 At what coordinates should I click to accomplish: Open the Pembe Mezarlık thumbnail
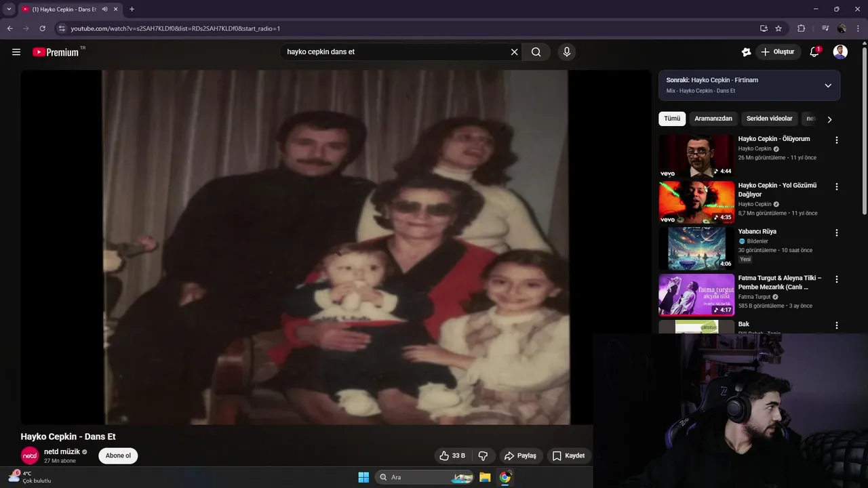pyautogui.click(x=696, y=295)
